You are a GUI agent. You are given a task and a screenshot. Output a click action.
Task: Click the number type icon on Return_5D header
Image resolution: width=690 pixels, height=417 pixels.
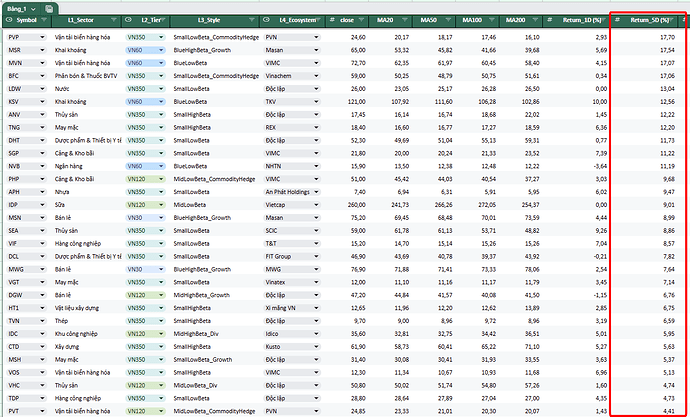pyautogui.click(x=617, y=20)
